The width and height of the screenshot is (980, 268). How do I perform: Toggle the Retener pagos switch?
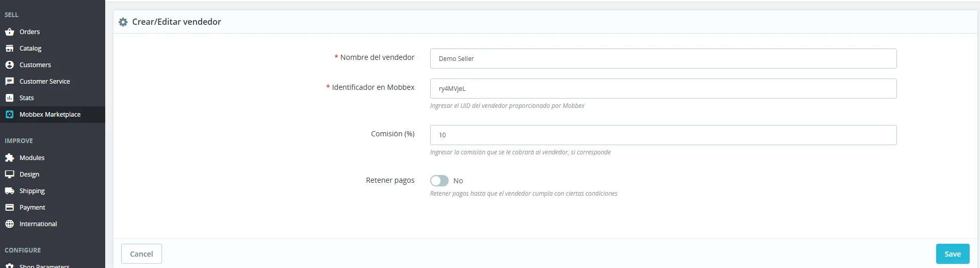click(439, 181)
